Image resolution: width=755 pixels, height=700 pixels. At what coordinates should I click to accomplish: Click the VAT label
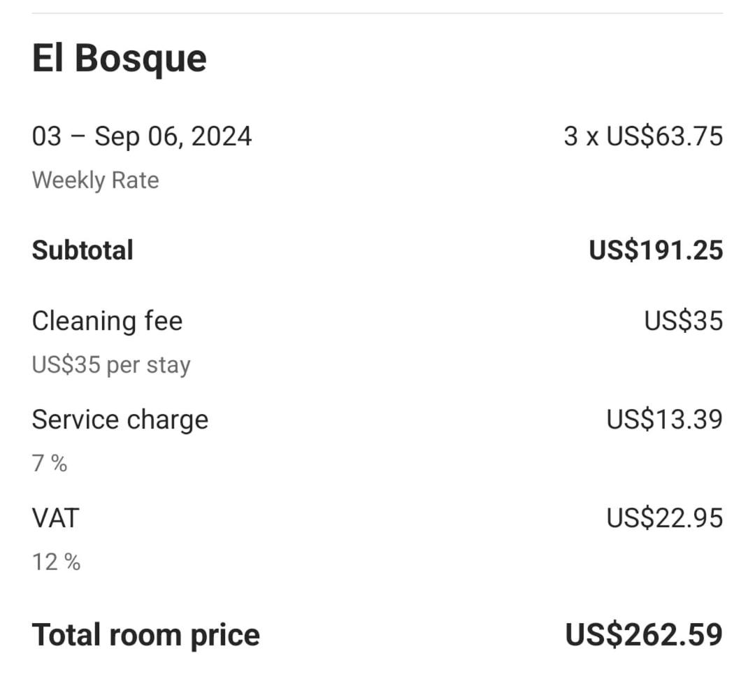click(x=56, y=518)
